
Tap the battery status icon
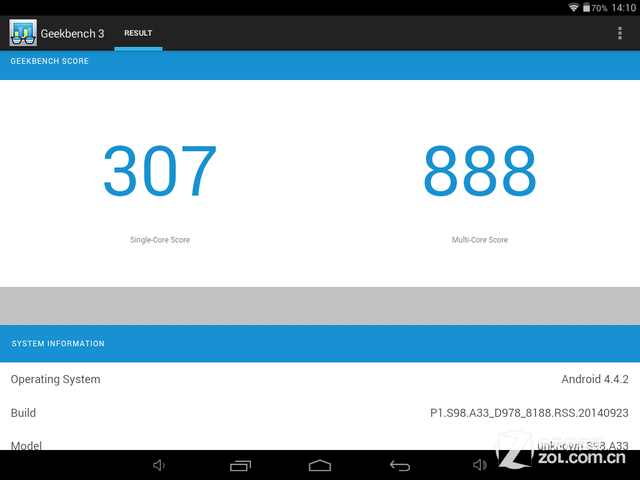pyautogui.click(x=586, y=7)
